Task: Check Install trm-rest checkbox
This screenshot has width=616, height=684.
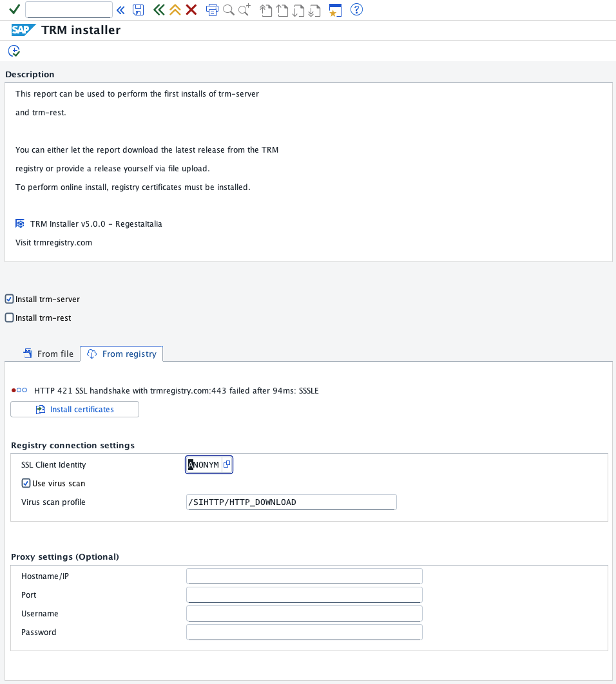Action: [9, 318]
